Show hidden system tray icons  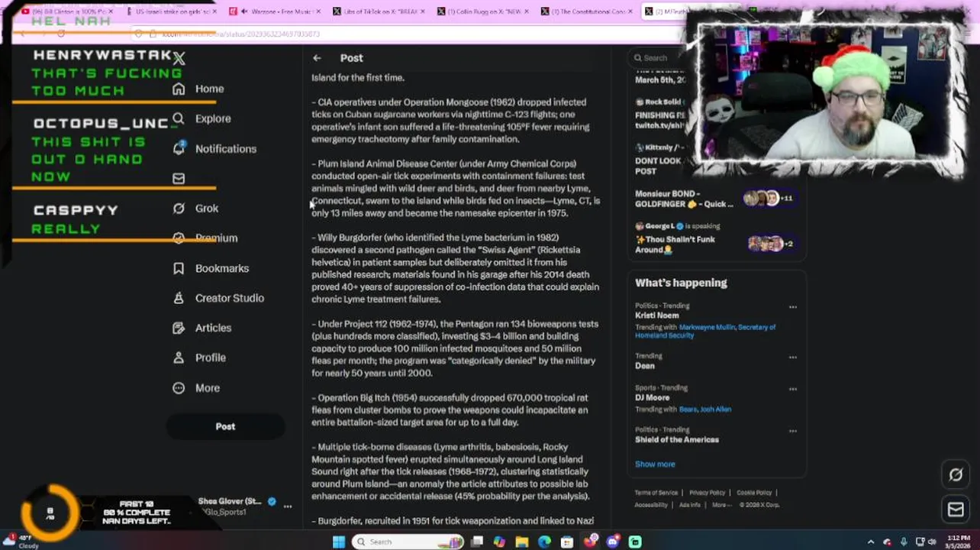(871, 542)
